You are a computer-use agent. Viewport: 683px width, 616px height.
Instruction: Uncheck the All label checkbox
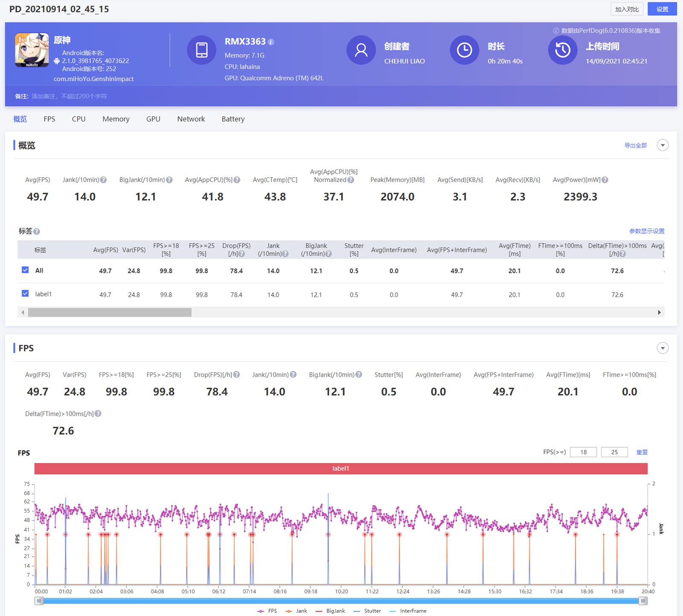(25, 270)
